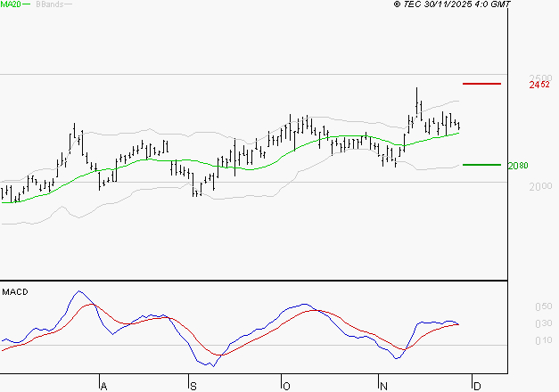The width and height of the screenshot is (559, 392).
Task: Click the O month marker for October
Action: (x=286, y=387)
